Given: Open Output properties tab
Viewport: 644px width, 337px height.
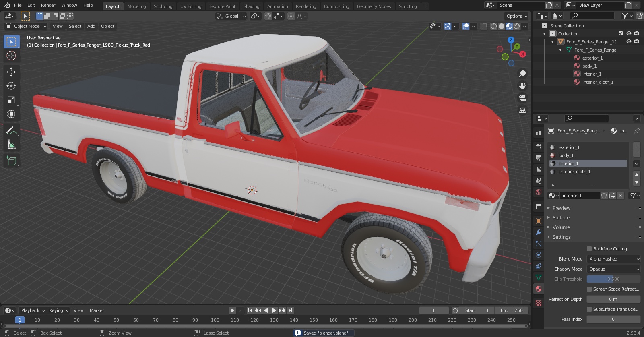Looking at the screenshot, I should (539, 158).
